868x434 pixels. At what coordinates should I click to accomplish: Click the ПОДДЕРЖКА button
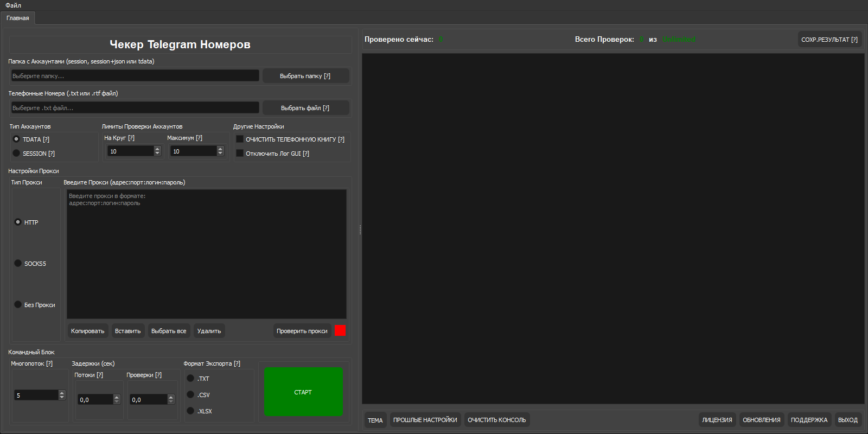click(x=809, y=420)
